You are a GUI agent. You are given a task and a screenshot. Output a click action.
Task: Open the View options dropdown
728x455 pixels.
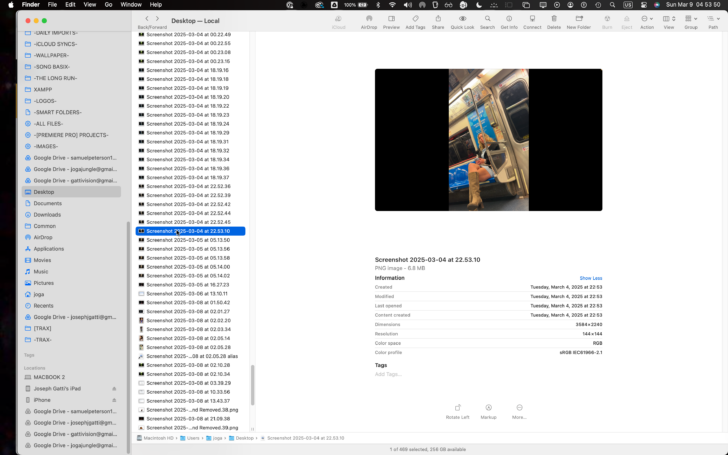669,19
